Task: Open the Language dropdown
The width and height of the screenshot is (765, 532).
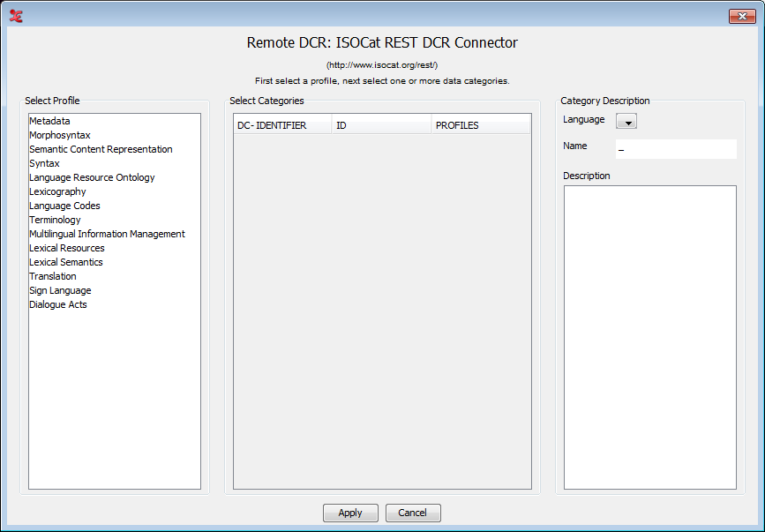Action: (x=626, y=121)
